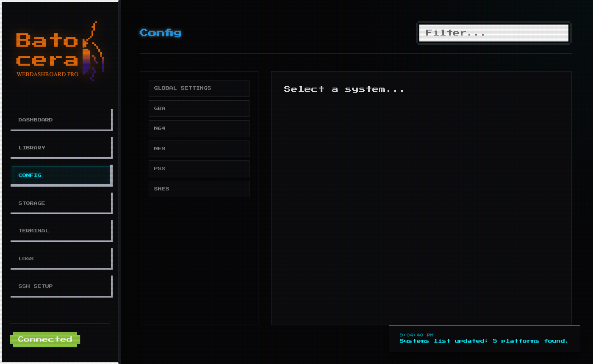The height and width of the screenshot is (364, 593).
Task: Choose the GBA system
Action: point(199,108)
